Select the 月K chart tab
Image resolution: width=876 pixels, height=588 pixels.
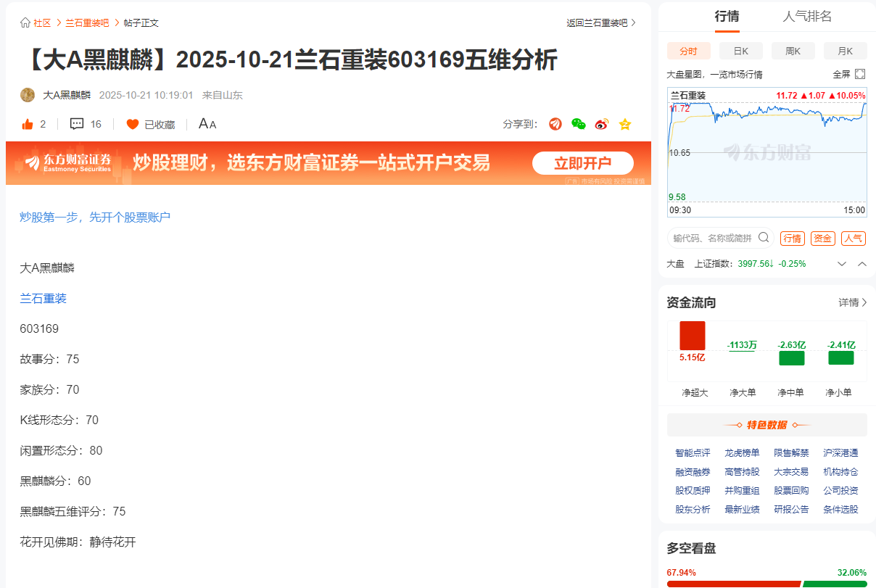[845, 51]
